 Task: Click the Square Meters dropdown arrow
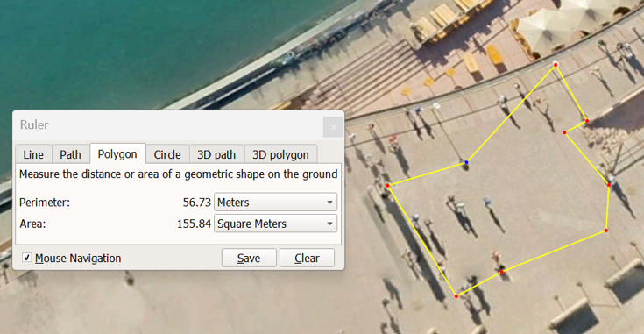click(329, 224)
